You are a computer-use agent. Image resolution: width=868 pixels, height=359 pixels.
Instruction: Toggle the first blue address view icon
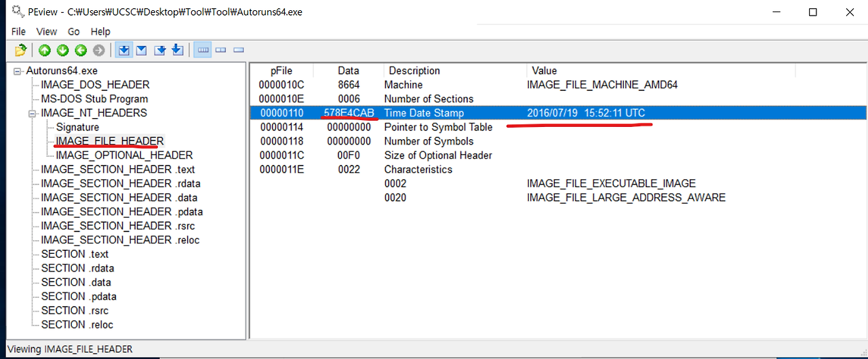124,50
